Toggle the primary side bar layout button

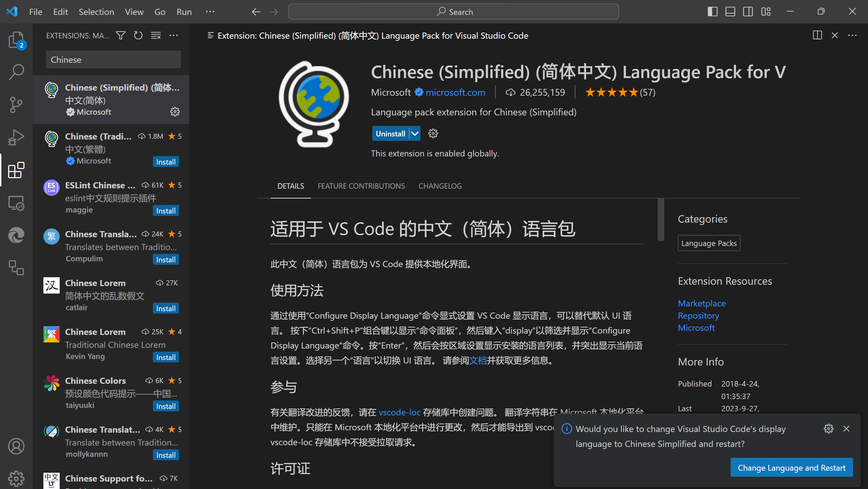tap(712, 12)
